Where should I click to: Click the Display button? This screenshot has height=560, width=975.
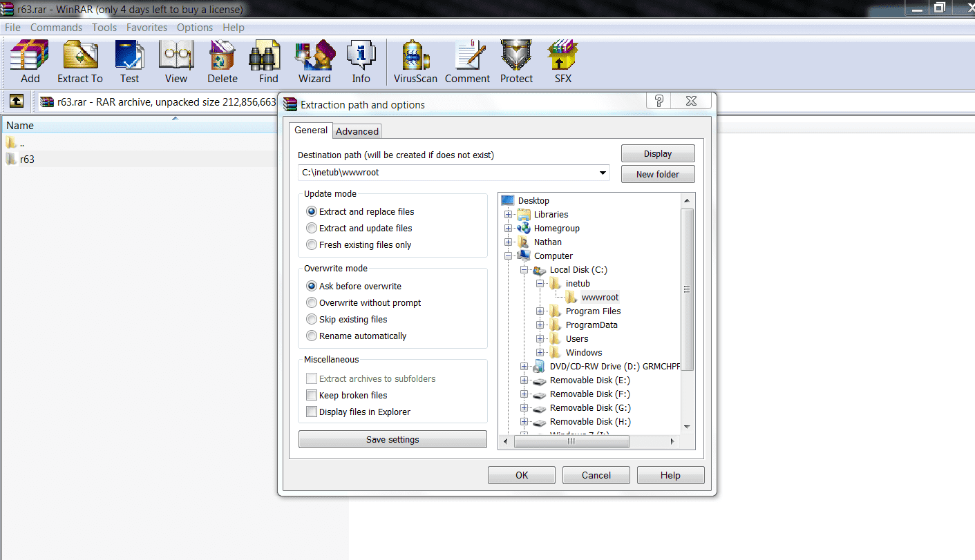[658, 153]
